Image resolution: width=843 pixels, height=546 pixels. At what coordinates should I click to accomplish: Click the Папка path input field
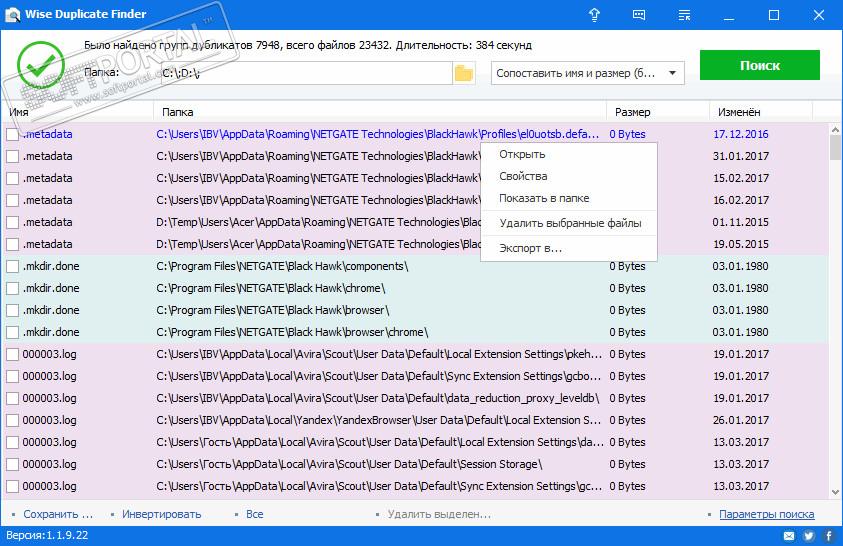click(x=306, y=73)
